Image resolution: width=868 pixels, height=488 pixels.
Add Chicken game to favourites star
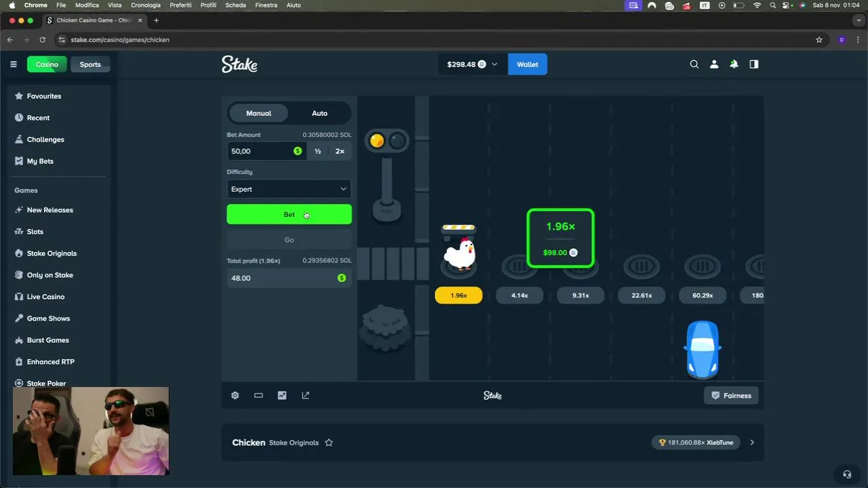tap(329, 443)
